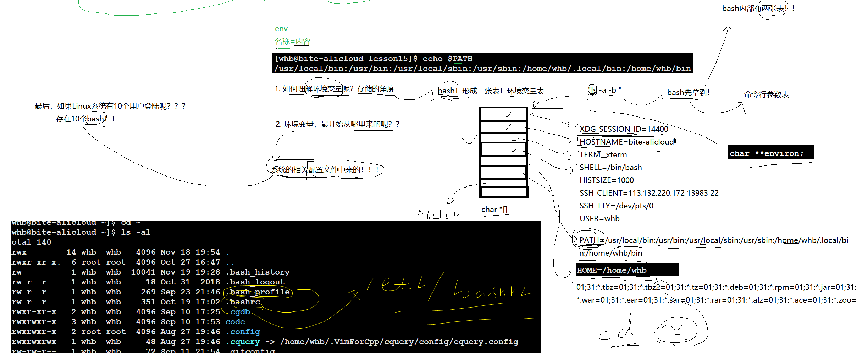Select the "XDG_SESSION_ID=14400" line

[x=624, y=129]
